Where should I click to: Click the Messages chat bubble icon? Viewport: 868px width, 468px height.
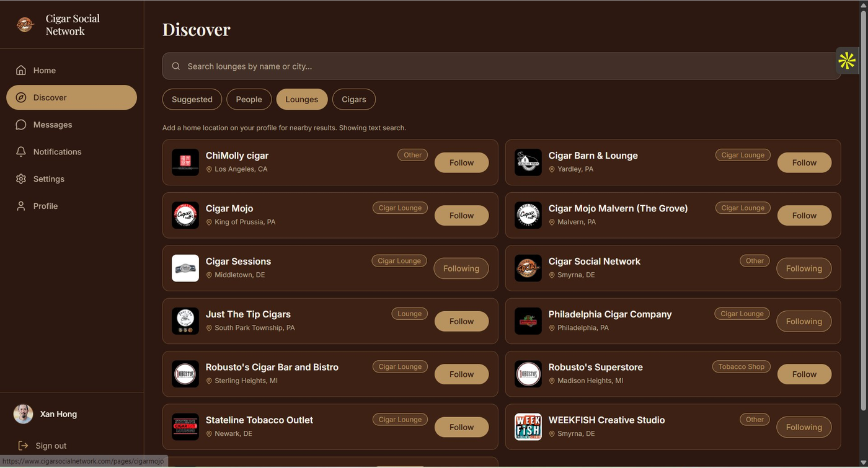(21, 125)
